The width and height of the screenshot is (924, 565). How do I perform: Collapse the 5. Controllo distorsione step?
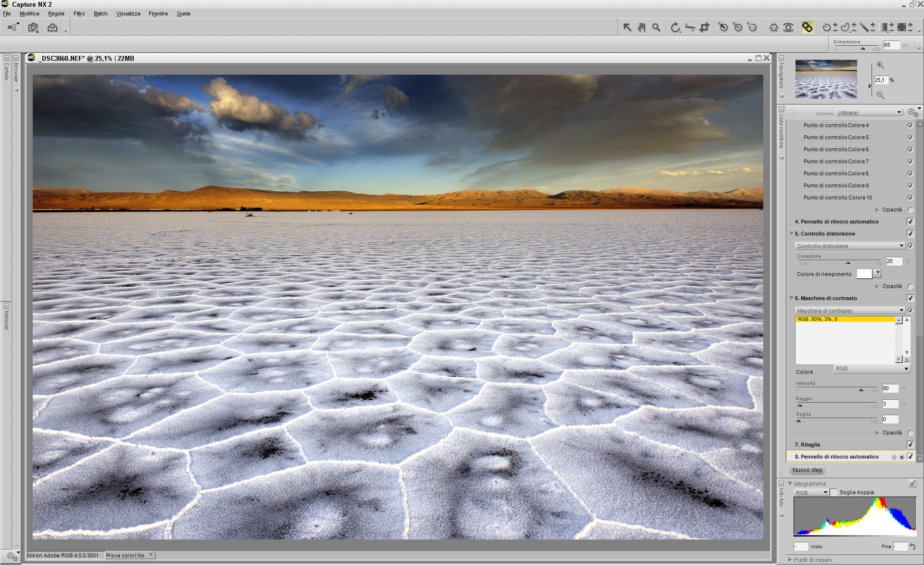point(791,234)
